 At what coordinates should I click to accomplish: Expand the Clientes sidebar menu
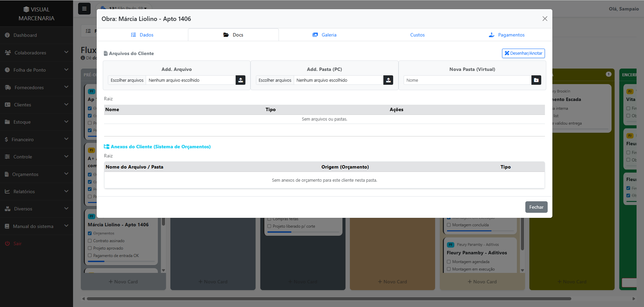coord(66,104)
